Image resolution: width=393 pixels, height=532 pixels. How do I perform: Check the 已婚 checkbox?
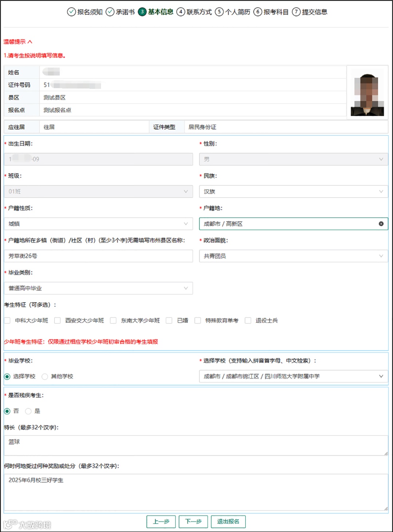point(169,320)
